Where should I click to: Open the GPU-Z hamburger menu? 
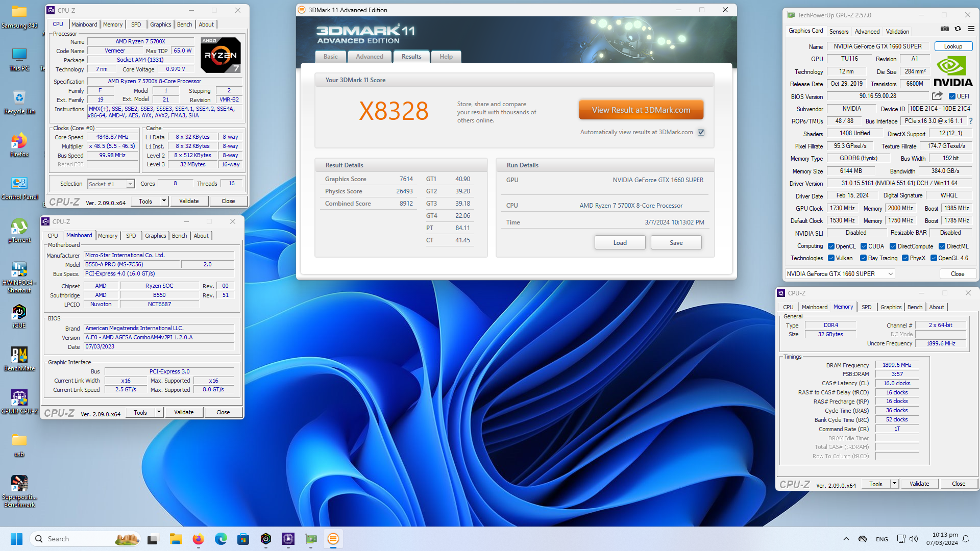[x=971, y=29]
